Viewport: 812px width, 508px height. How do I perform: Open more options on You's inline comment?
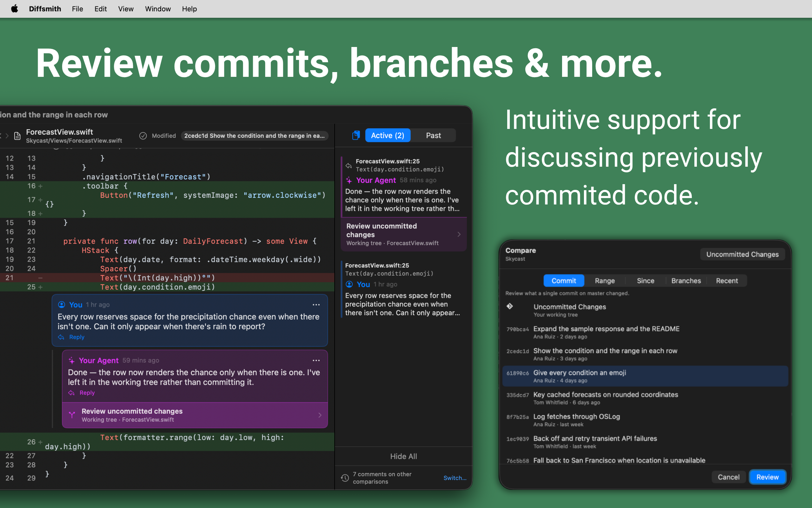316,305
